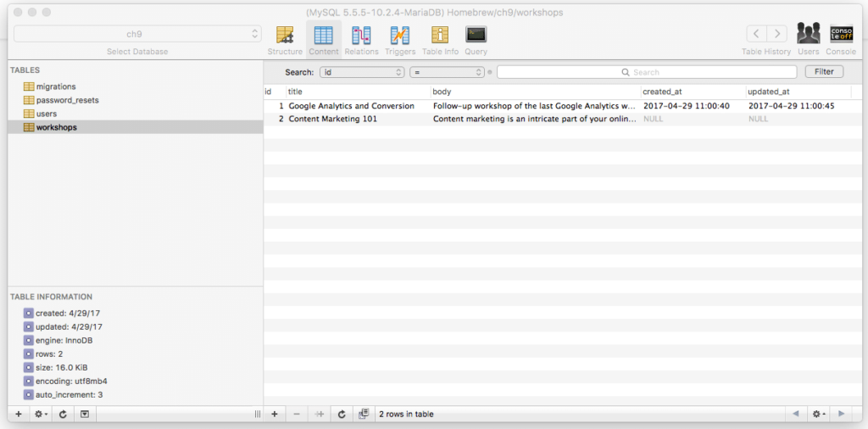The height and width of the screenshot is (429, 868).
Task: Click the created: 4/29/17 info item
Action: tap(62, 314)
